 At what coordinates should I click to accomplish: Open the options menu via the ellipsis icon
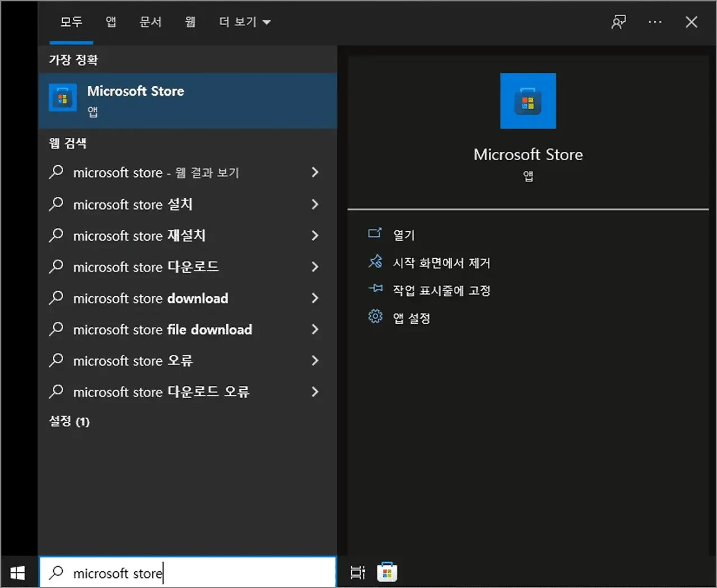coord(655,22)
